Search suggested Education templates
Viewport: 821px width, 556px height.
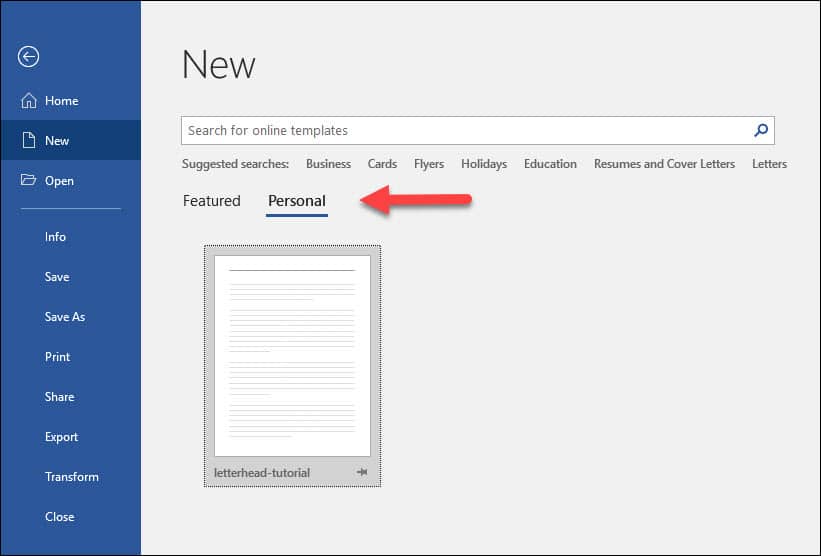pyautogui.click(x=550, y=164)
